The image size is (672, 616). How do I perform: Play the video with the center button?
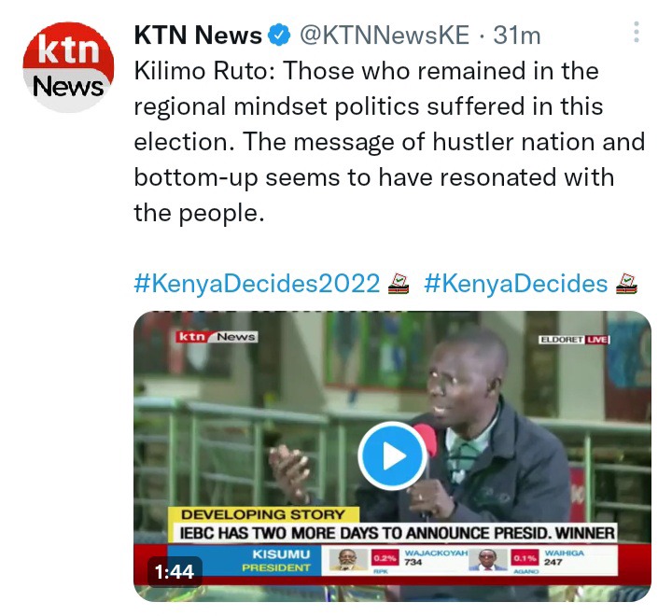[x=393, y=456]
